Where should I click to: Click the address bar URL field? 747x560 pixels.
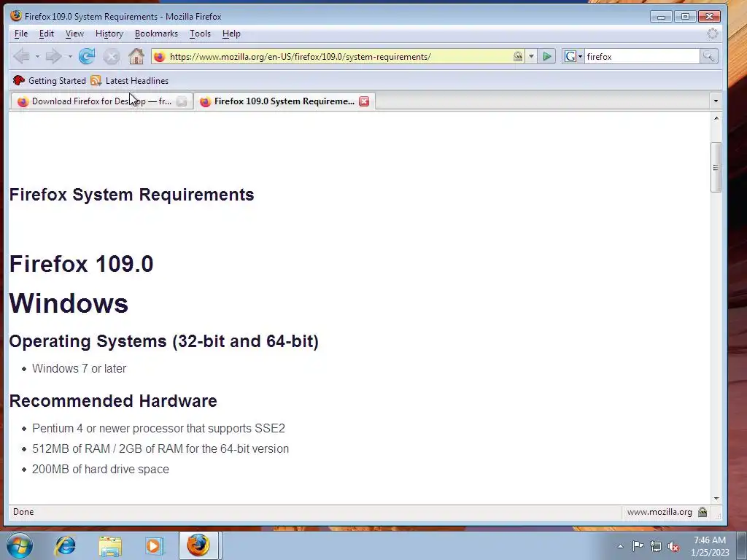point(338,57)
